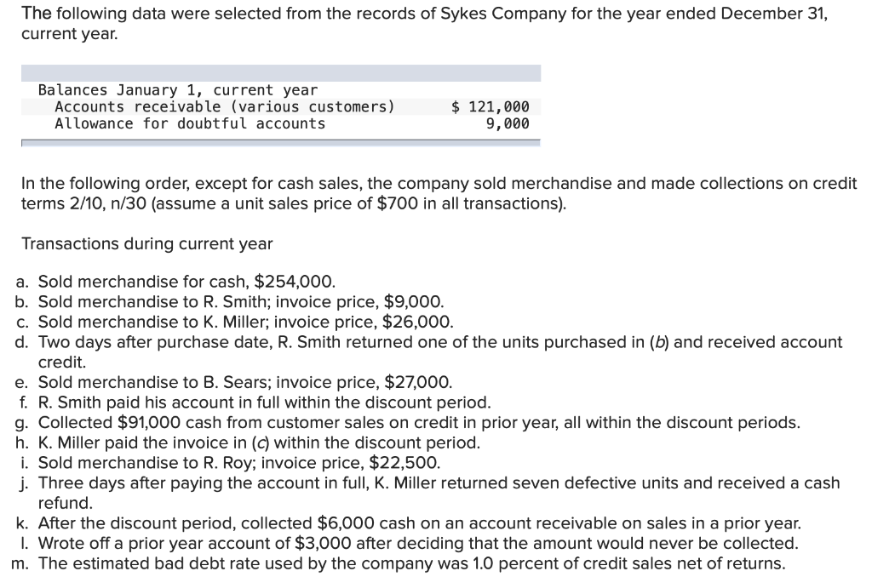Click transaction e, sale to B. Sears
872x588 pixels.
click(x=245, y=382)
